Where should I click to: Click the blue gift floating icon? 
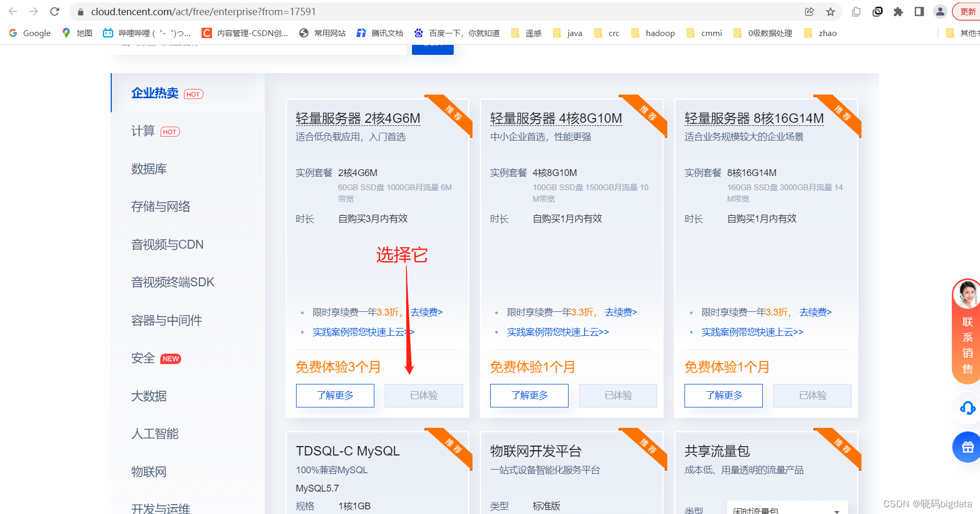pos(967,447)
